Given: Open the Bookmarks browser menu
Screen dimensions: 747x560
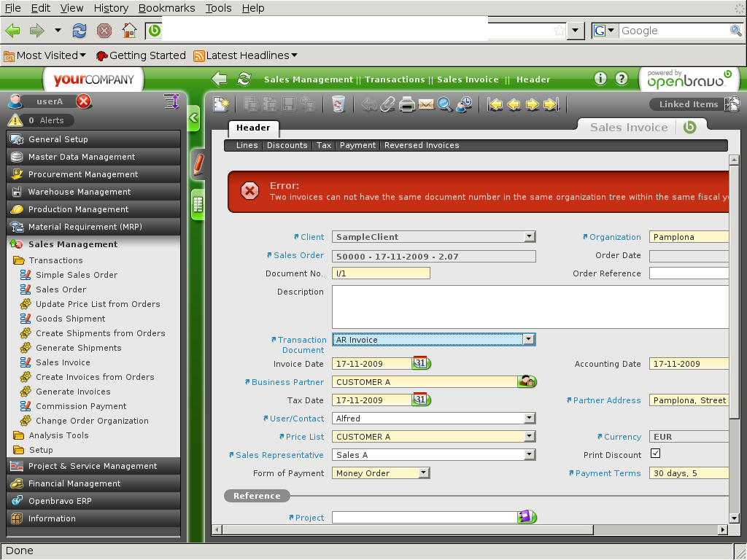Looking at the screenshot, I should point(166,8).
